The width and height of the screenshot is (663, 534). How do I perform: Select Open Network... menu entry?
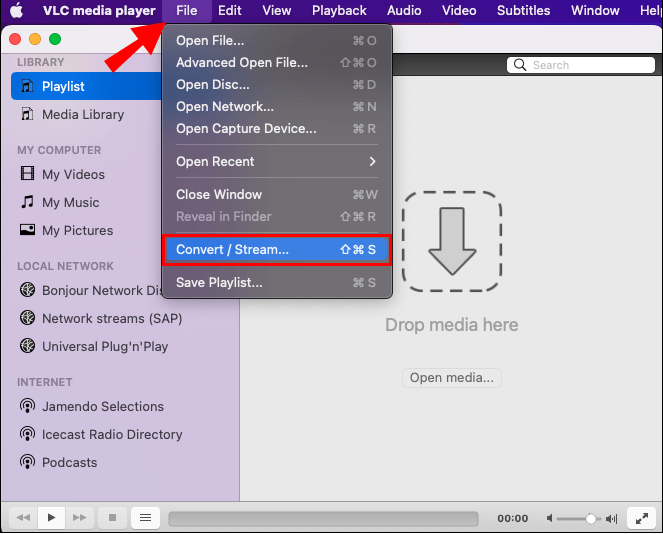pyautogui.click(x=277, y=107)
